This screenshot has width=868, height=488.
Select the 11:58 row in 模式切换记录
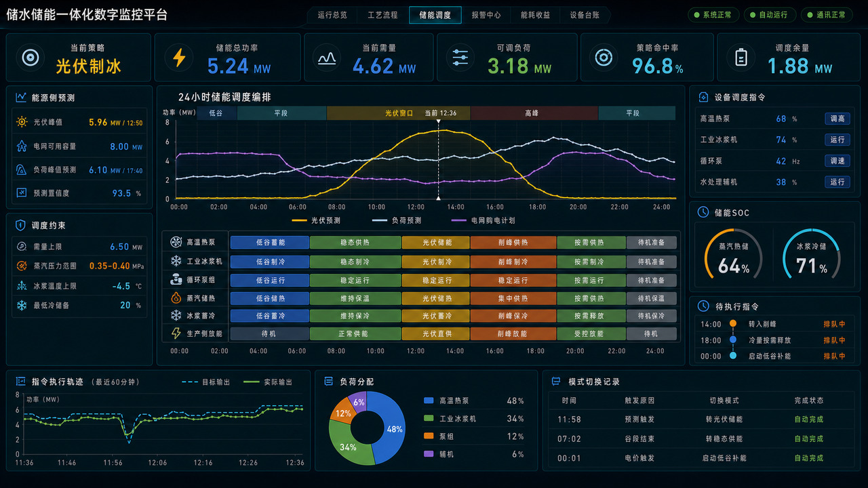click(x=701, y=420)
